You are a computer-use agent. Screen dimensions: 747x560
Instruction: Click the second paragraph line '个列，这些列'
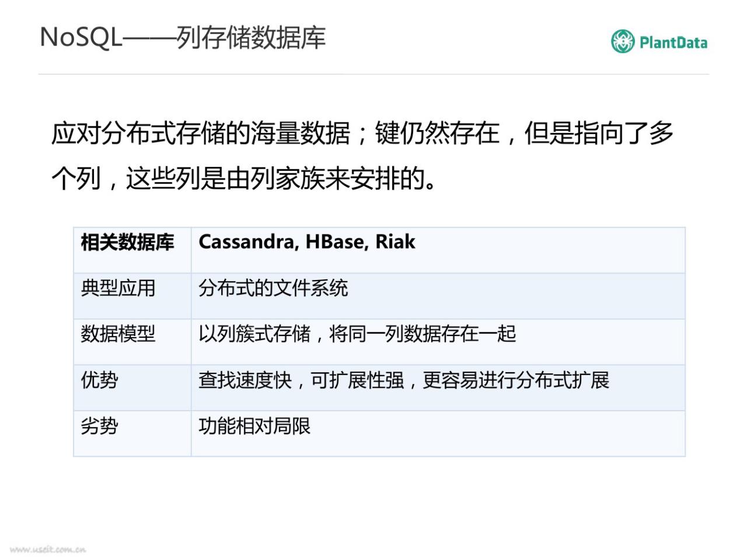click(x=244, y=178)
